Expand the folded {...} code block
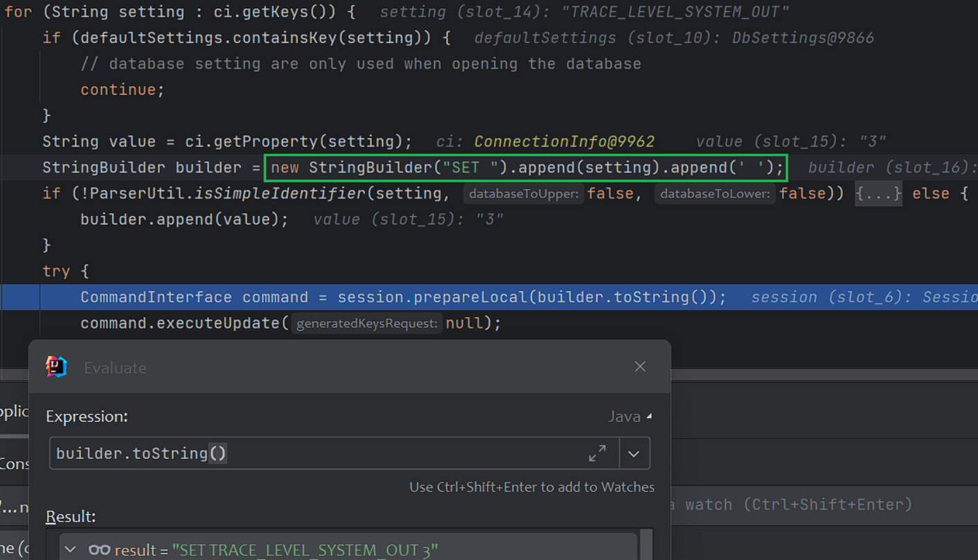Viewport: 978px width, 560px height. (878, 193)
